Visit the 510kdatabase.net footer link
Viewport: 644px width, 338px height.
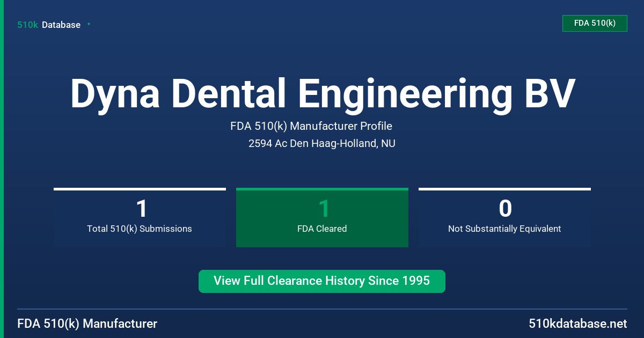click(x=577, y=324)
